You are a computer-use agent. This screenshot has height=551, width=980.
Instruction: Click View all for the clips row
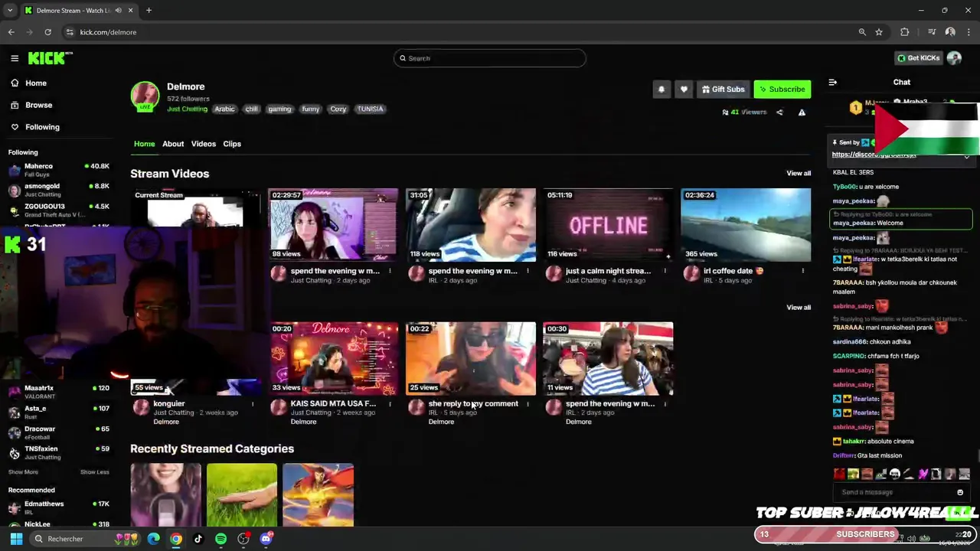799,308
